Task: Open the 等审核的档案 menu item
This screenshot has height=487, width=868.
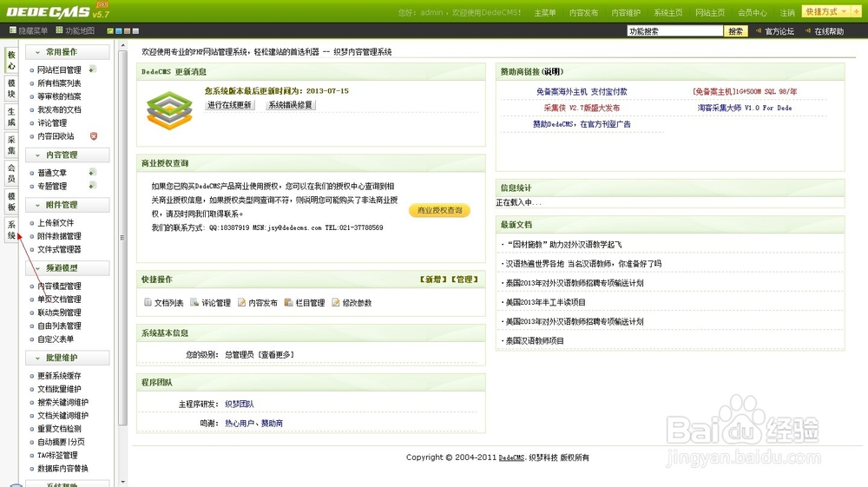Action: coord(59,96)
